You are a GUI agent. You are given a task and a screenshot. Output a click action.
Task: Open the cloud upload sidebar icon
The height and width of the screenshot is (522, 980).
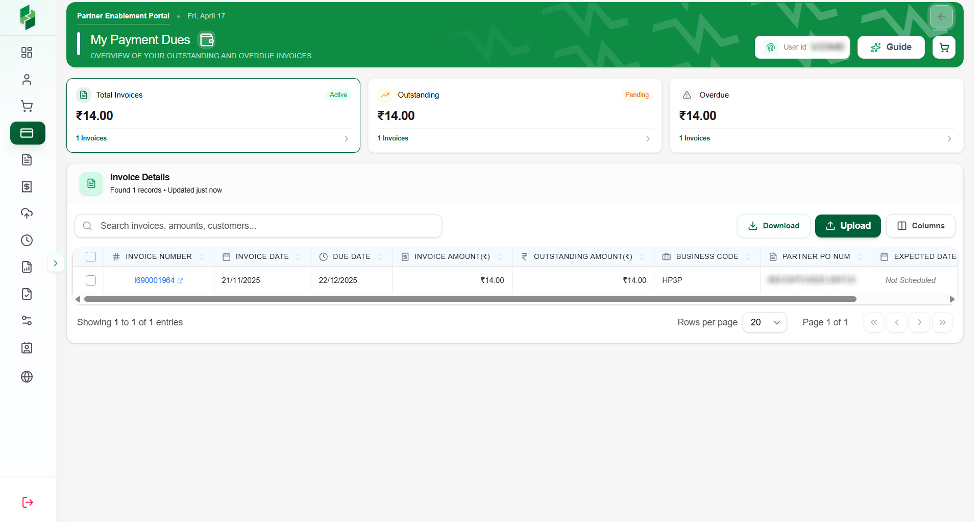pos(27,213)
